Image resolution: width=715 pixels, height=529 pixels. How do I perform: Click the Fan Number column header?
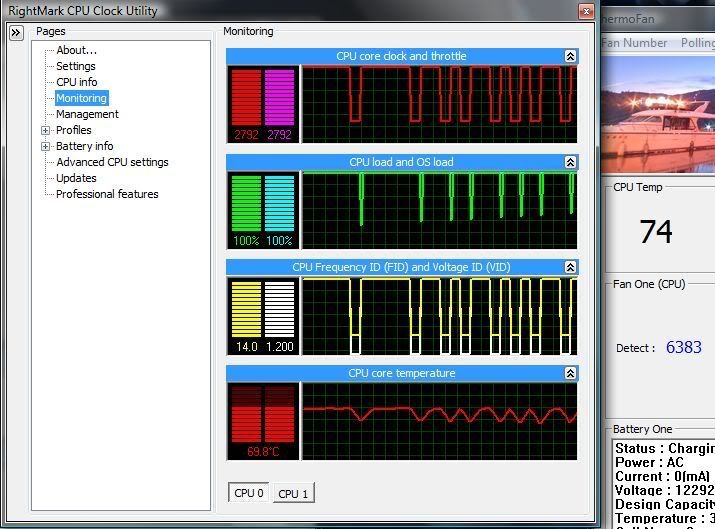coord(634,43)
